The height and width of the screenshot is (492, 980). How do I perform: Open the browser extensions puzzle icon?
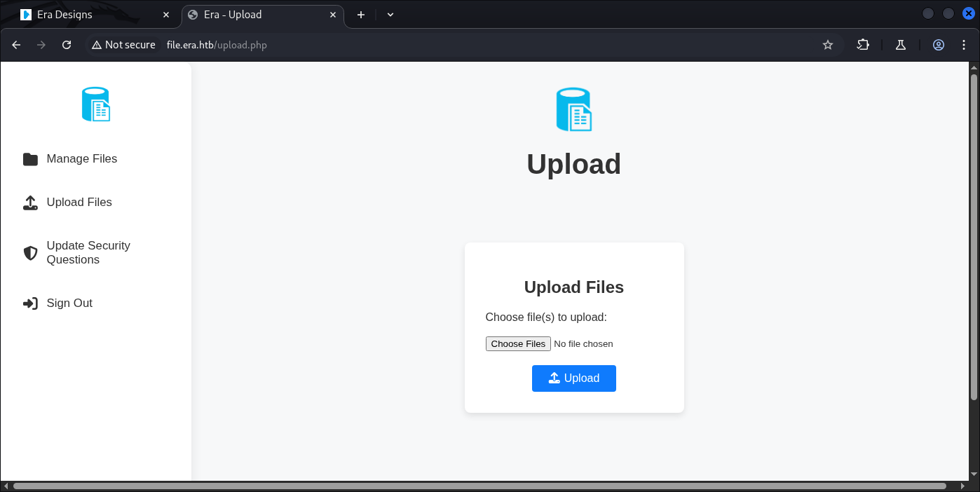click(863, 45)
